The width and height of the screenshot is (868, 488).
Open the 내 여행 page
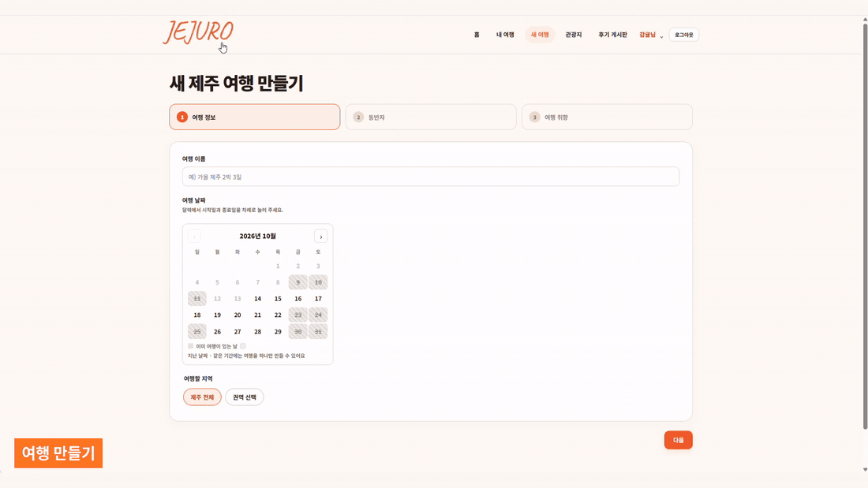(505, 35)
